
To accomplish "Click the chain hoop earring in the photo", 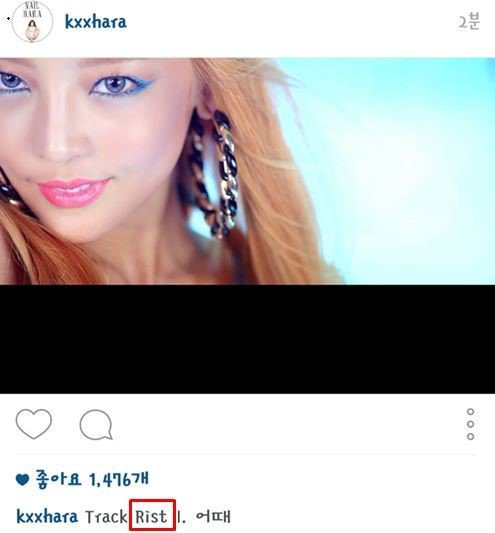I will tap(214, 173).
